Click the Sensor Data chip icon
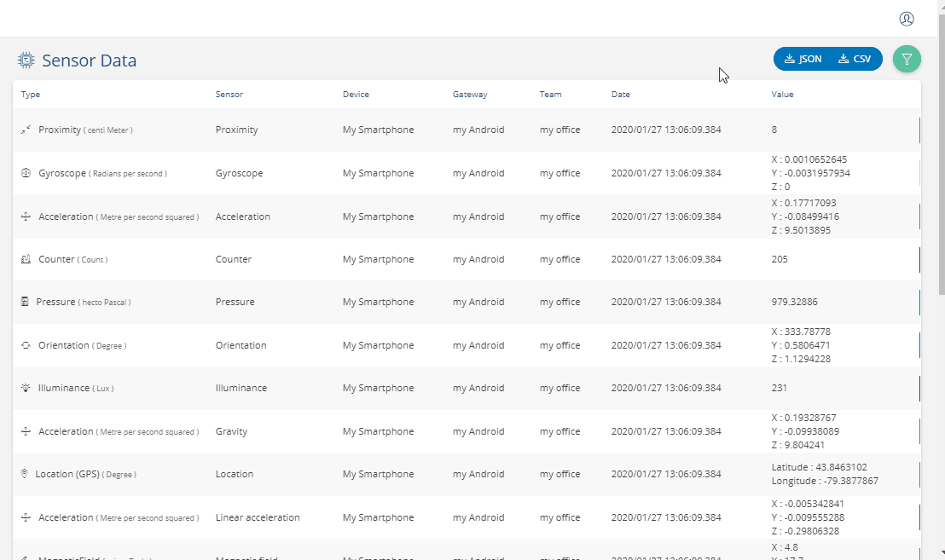 (x=26, y=61)
